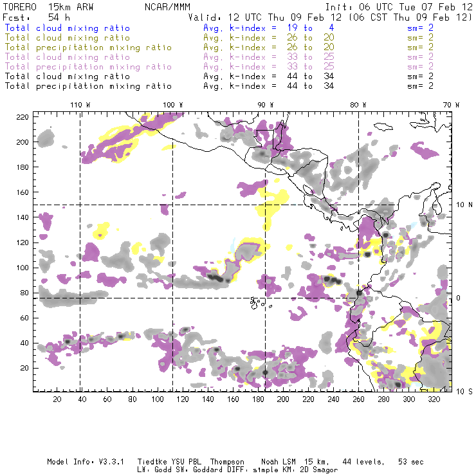
Task: Click the 'Thompson' microphysics label
Action: pyautogui.click(x=227, y=462)
